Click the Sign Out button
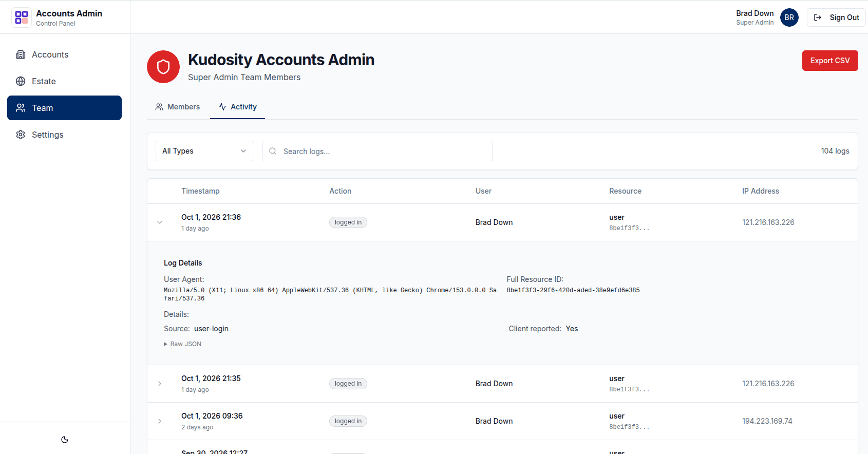The image size is (868, 454). [x=836, y=17]
